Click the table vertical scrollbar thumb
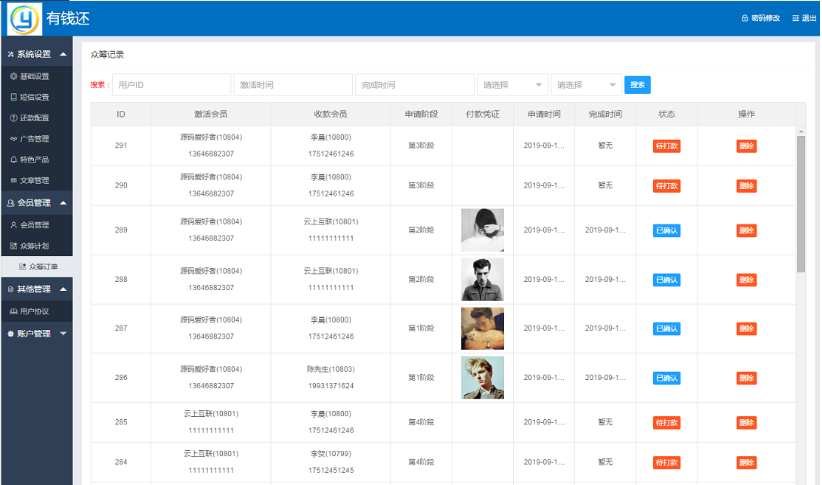Screen dimensions: 822x485 pos(801,204)
